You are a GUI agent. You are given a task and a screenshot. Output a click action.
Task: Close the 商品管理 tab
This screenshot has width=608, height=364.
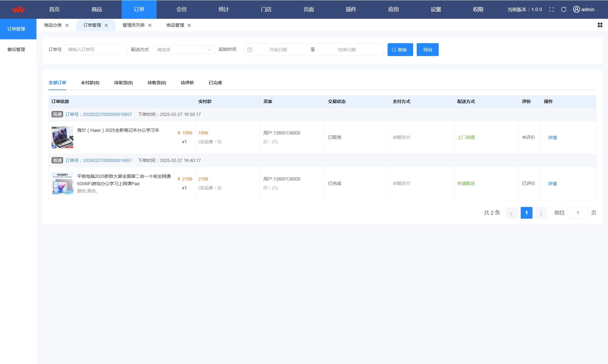coord(189,25)
